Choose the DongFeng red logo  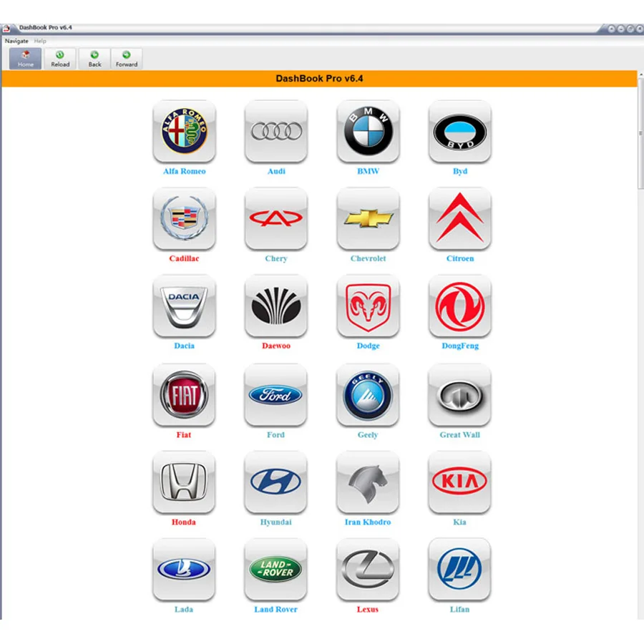460,306
